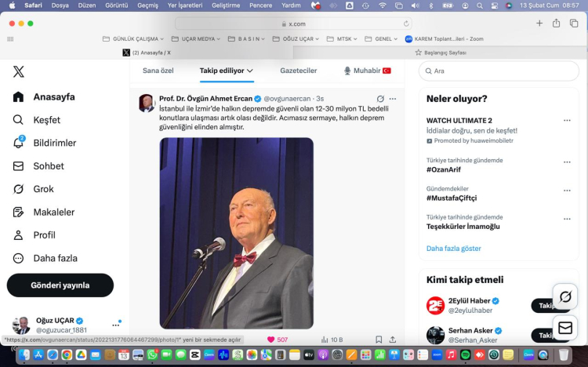Open the GÜNLÜK ÇALIŞMA bookmarks folder
This screenshot has height=367, width=588.
pyautogui.click(x=133, y=38)
